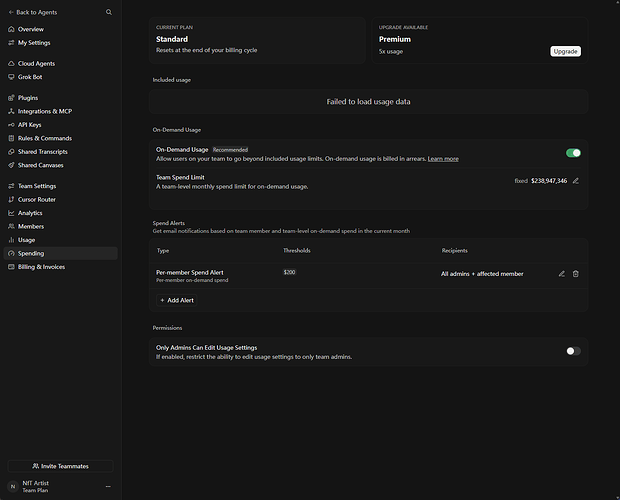
Task: Click the Analytics chart icon
Action: pyautogui.click(x=11, y=213)
